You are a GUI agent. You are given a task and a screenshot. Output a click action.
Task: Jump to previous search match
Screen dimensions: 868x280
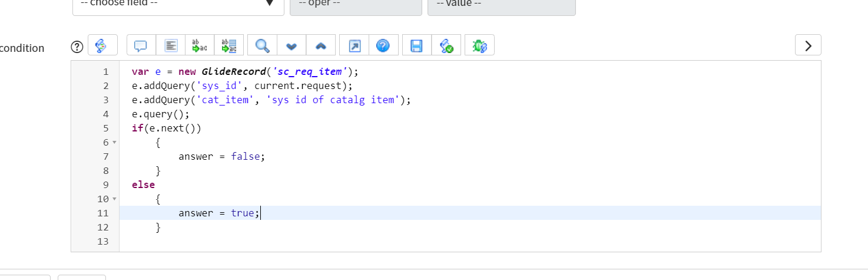click(x=320, y=45)
